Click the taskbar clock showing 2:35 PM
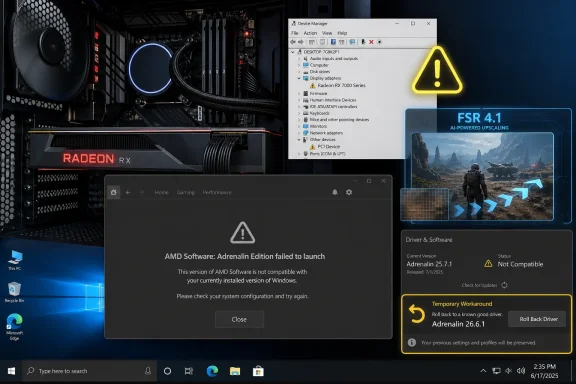Viewport: 576px width, 384px height. [x=544, y=371]
